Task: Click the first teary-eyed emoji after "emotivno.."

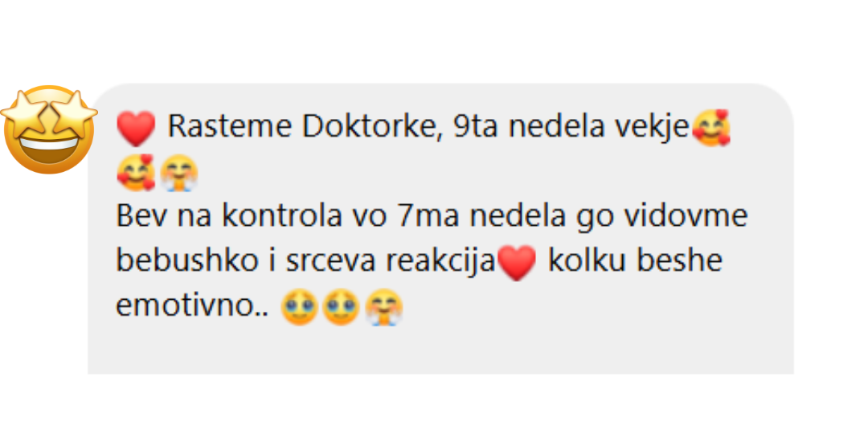Action: tap(299, 307)
